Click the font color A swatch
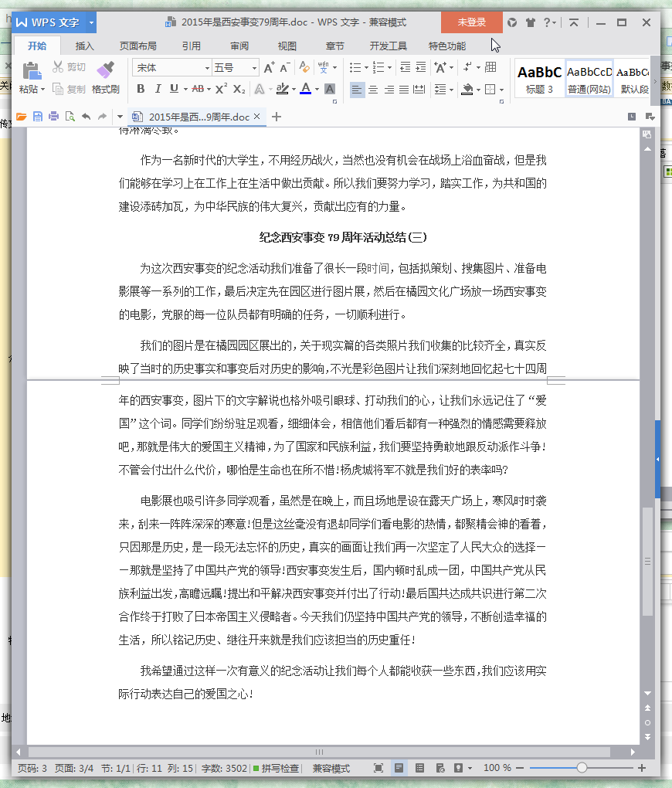Screen dimensions: 672x788 (306, 89)
